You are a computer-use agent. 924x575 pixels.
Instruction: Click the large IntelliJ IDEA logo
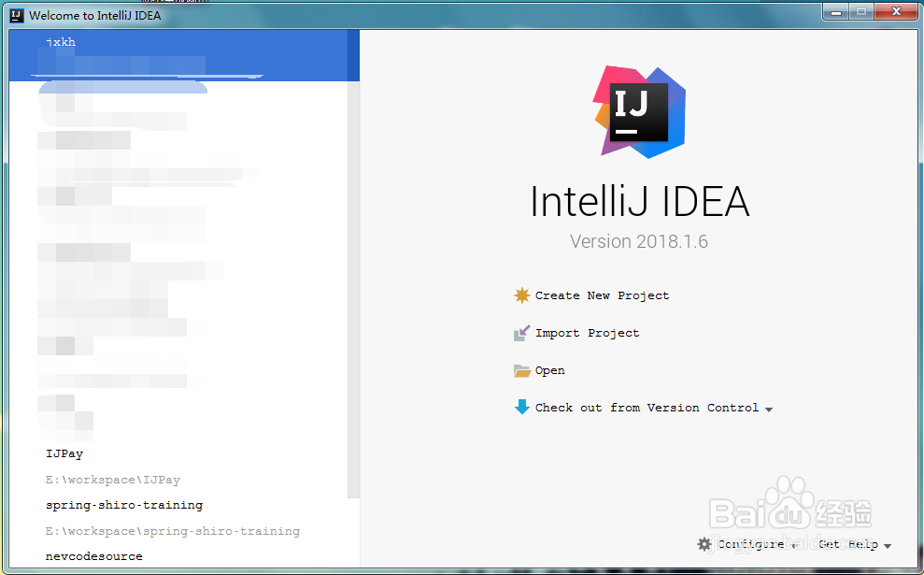coord(639,112)
